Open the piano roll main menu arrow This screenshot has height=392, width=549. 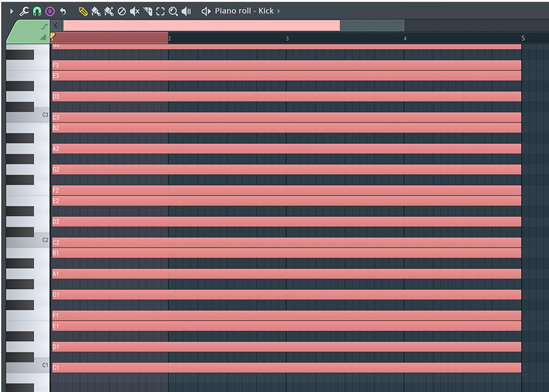[x=12, y=12]
